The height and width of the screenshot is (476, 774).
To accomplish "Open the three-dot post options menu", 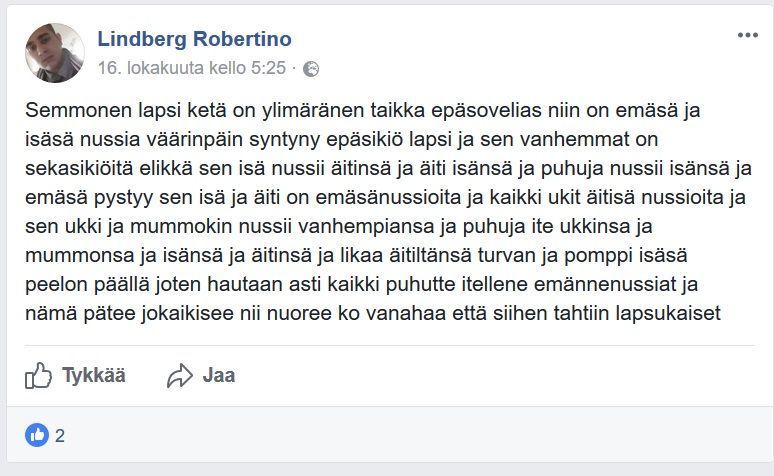I will point(748,35).
